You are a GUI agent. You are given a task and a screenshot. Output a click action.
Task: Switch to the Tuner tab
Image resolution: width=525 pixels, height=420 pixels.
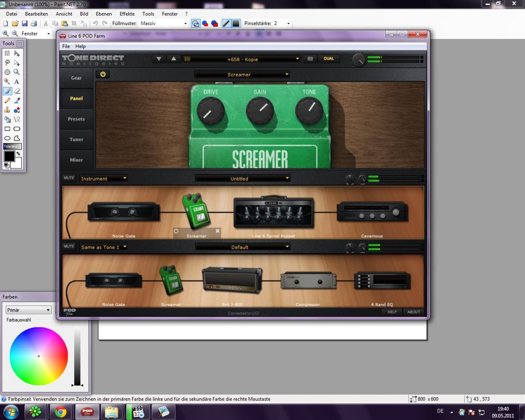click(x=76, y=140)
